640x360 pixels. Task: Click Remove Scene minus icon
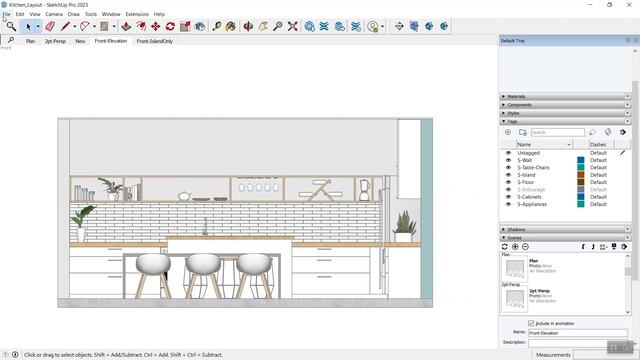[x=525, y=247]
